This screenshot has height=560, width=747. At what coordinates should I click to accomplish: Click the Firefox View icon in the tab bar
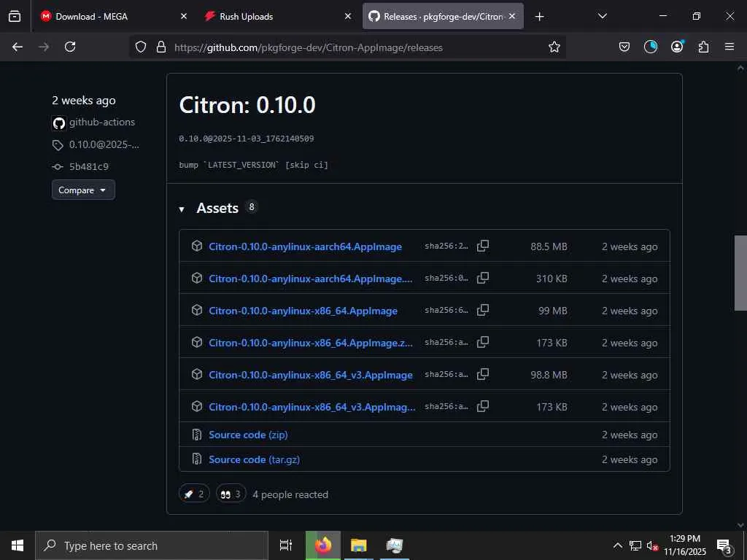[15, 17]
